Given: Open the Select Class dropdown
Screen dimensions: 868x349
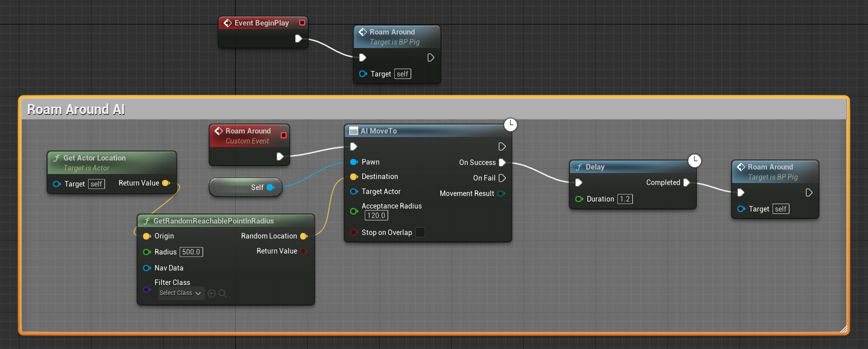Looking at the screenshot, I should tap(180, 293).
